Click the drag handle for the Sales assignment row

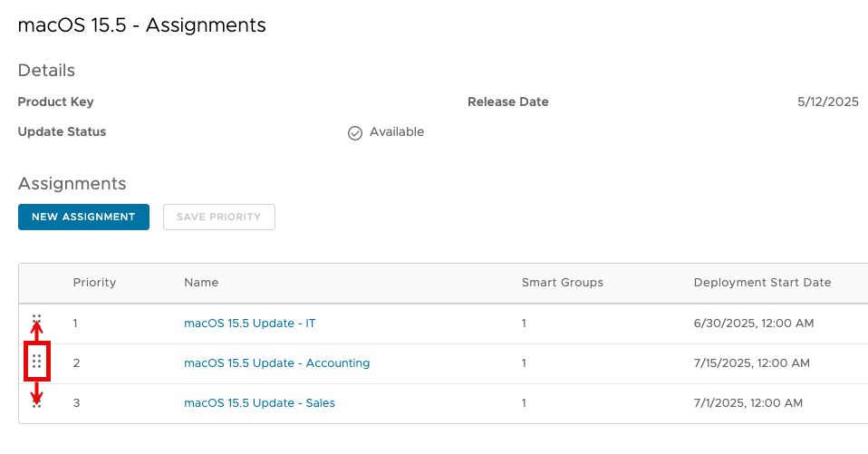[36, 403]
